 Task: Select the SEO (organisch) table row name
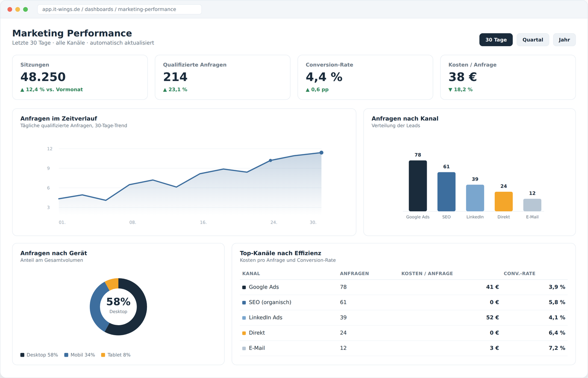270,302
